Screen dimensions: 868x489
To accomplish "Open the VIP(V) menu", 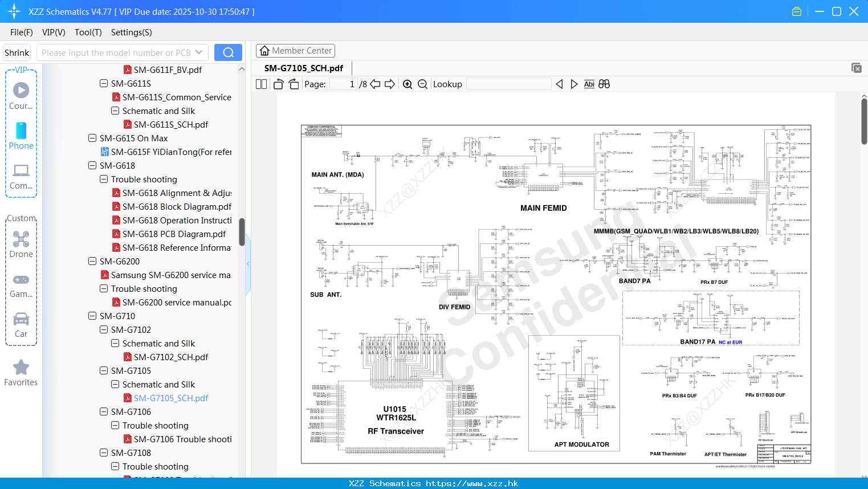I will 54,32.
